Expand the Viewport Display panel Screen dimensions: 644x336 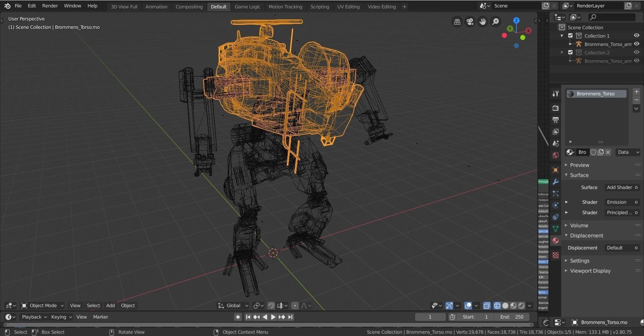(x=590, y=271)
